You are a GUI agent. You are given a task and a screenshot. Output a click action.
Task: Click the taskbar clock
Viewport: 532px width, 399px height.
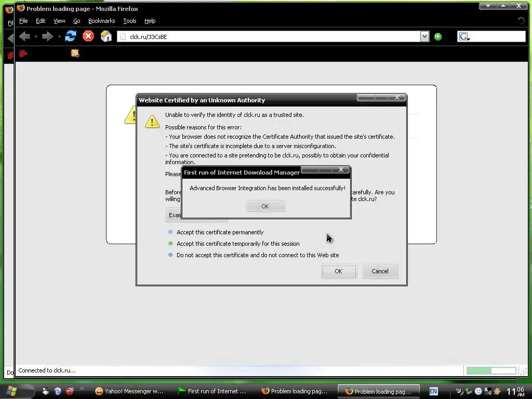[x=516, y=392]
